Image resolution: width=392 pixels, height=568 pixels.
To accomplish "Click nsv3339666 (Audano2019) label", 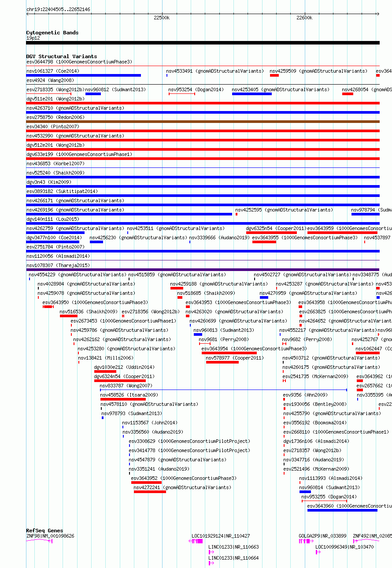I will click(x=220, y=238).
